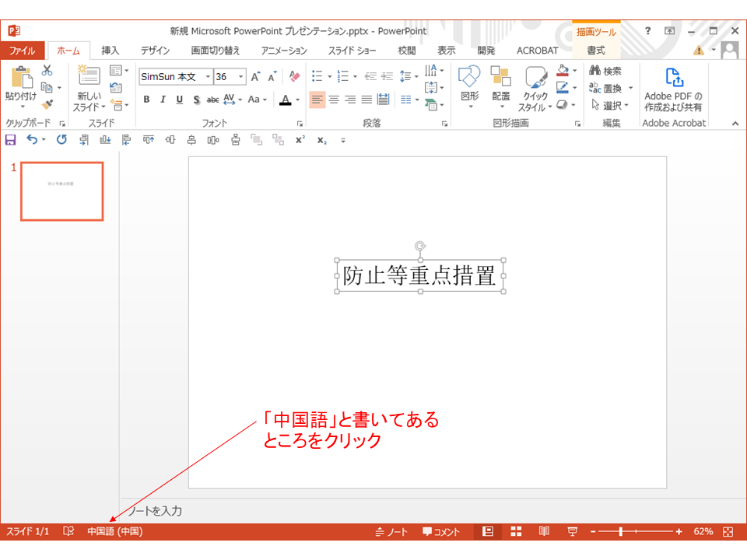Image resolution: width=747 pixels, height=560 pixels.
Task: Click the Find (検索) binoculars icon
Action: (x=596, y=71)
